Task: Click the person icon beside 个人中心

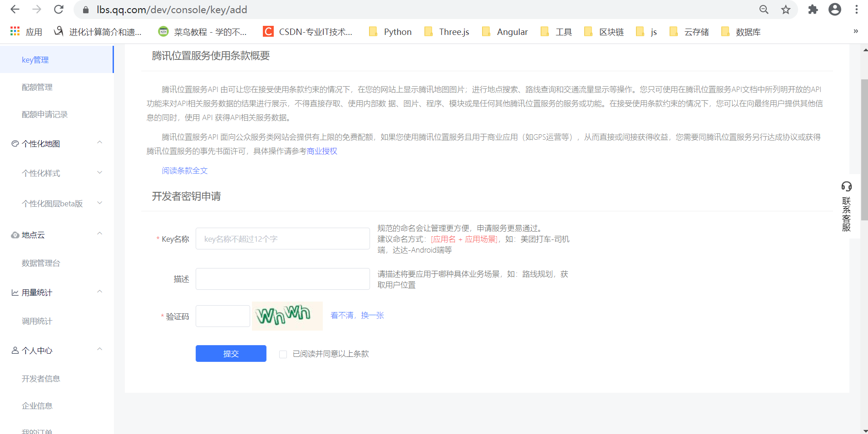Action: (14, 350)
